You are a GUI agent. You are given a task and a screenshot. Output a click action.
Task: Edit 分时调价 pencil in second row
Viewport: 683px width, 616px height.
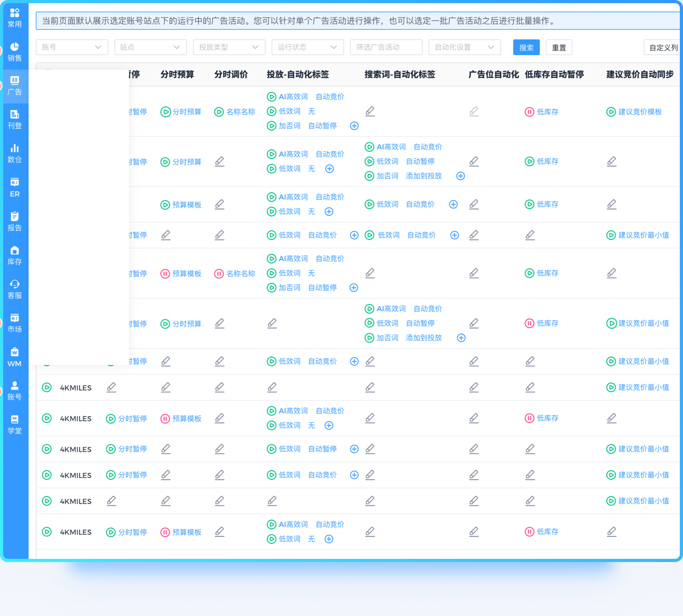[x=220, y=162]
